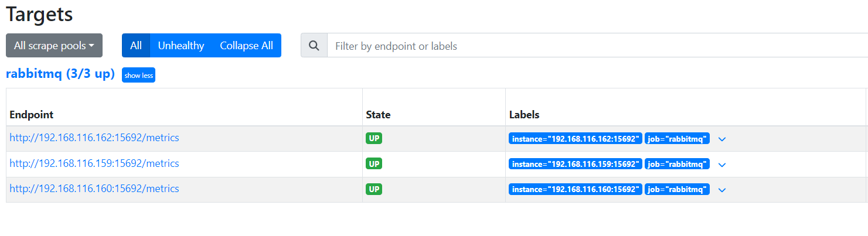868x236 pixels.
Task: Click the job="rabbitmq" badge in last row
Action: pyautogui.click(x=677, y=189)
